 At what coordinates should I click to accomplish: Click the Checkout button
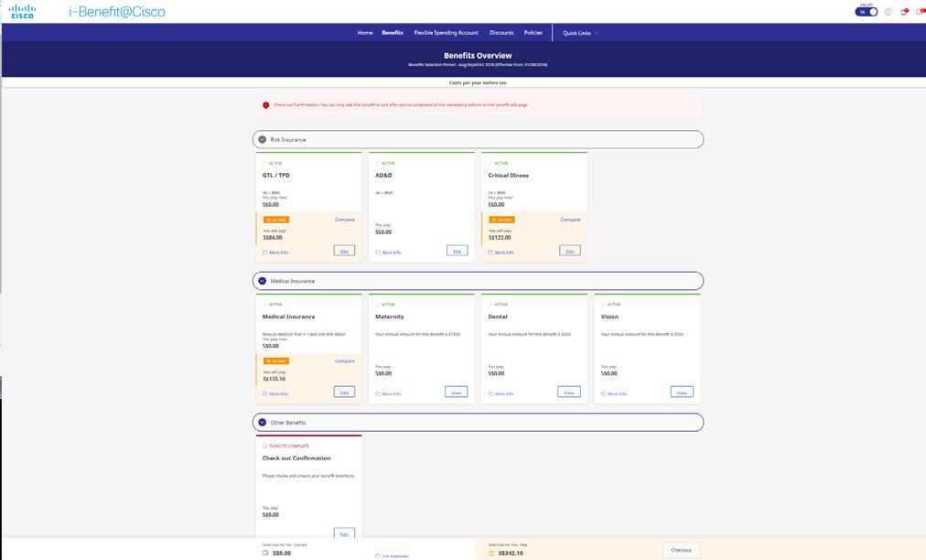(681, 550)
